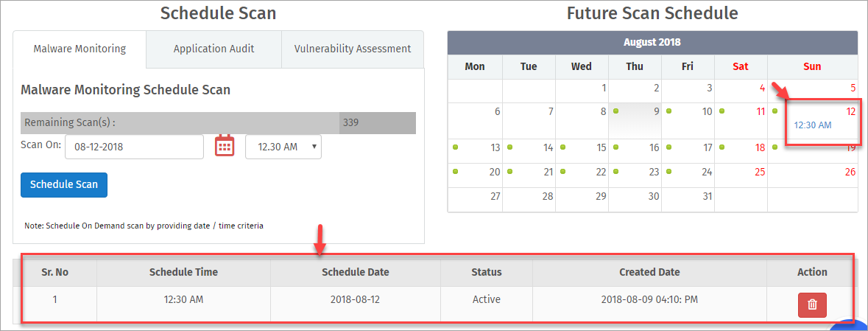868x331 pixels.
Task: Click green dot on August 9
Action: coord(617,111)
